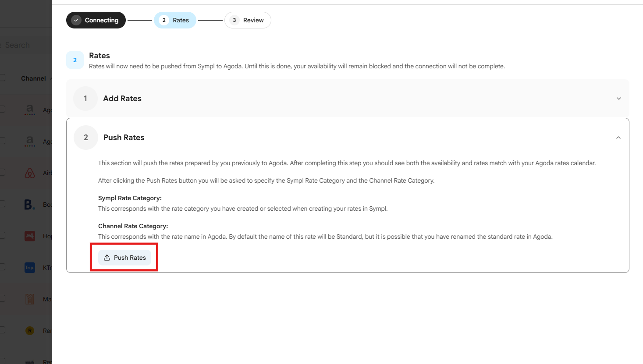Click the yellow R channel logo

[x=30, y=331]
